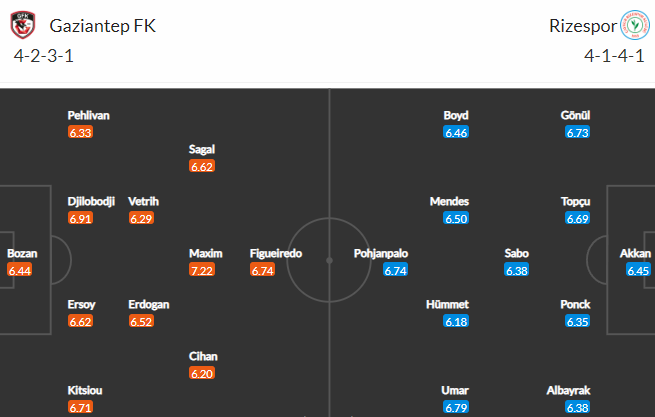The image size is (655, 417).
Task: Select player Sabo in midfield
Action: click(516, 253)
